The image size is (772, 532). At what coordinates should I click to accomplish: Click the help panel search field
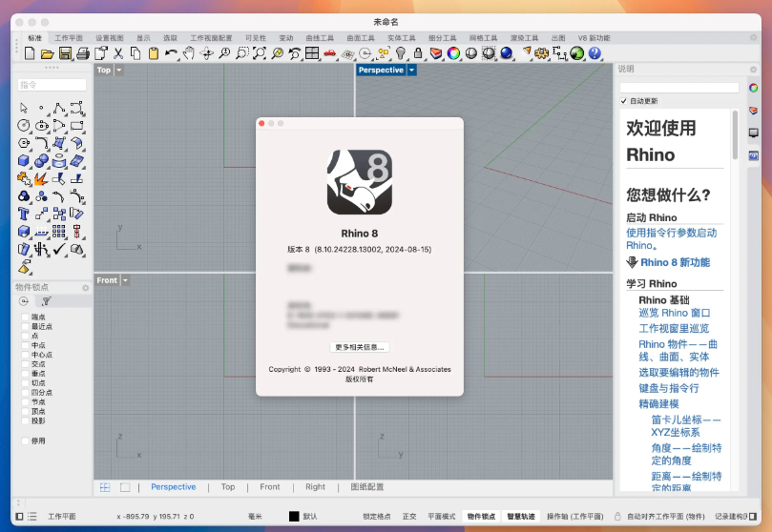click(x=678, y=88)
